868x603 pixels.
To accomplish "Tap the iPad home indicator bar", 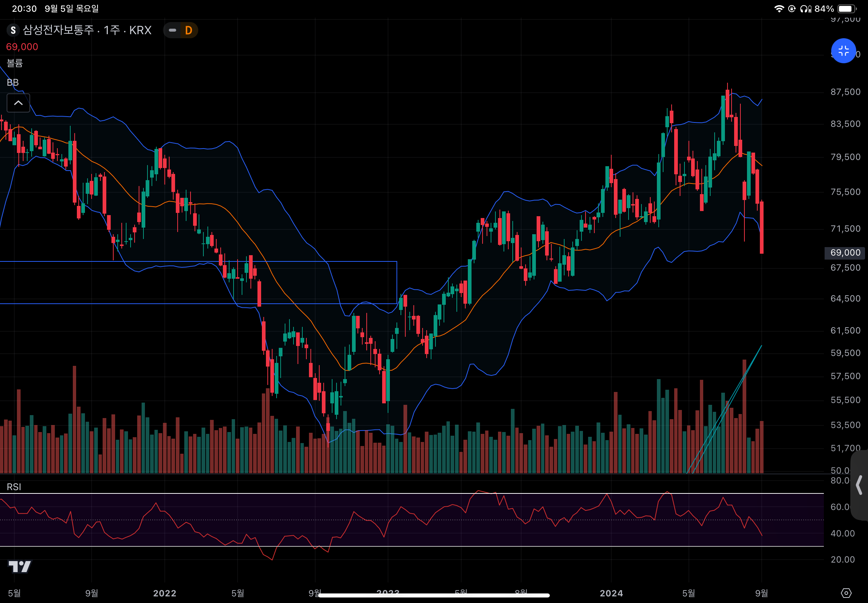I will pyautogui.click(x=434, y=595).
